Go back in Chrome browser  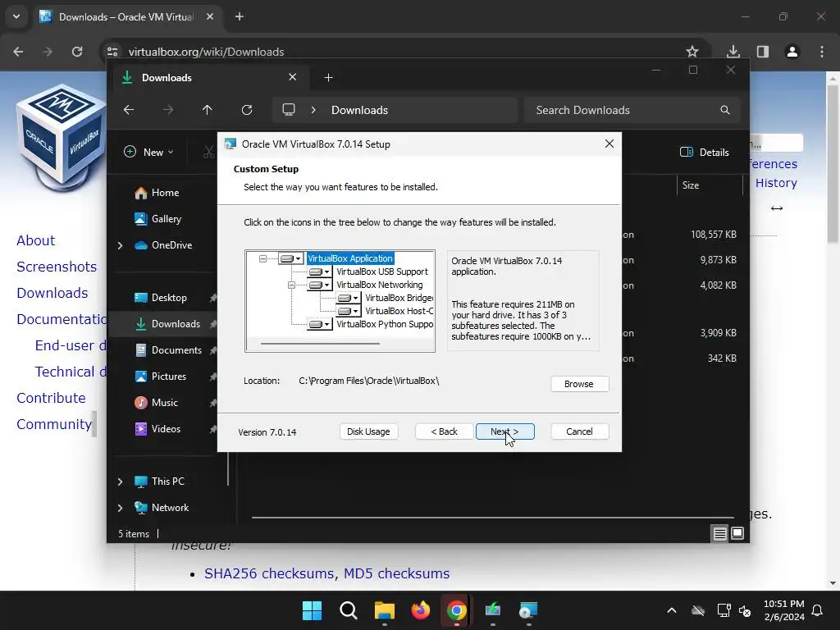[x=18, y=52]
